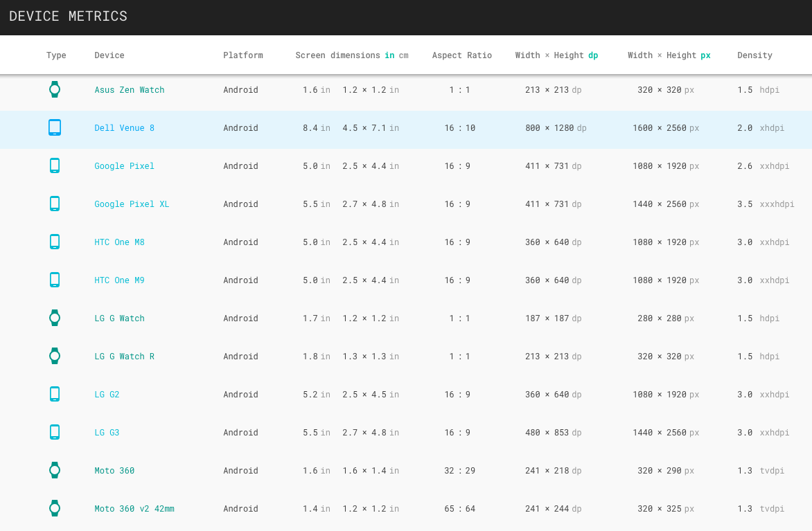This screenshot has height=531, width=812.
Task: Switch screen dimensions to cm
Action: coord(403,55)
